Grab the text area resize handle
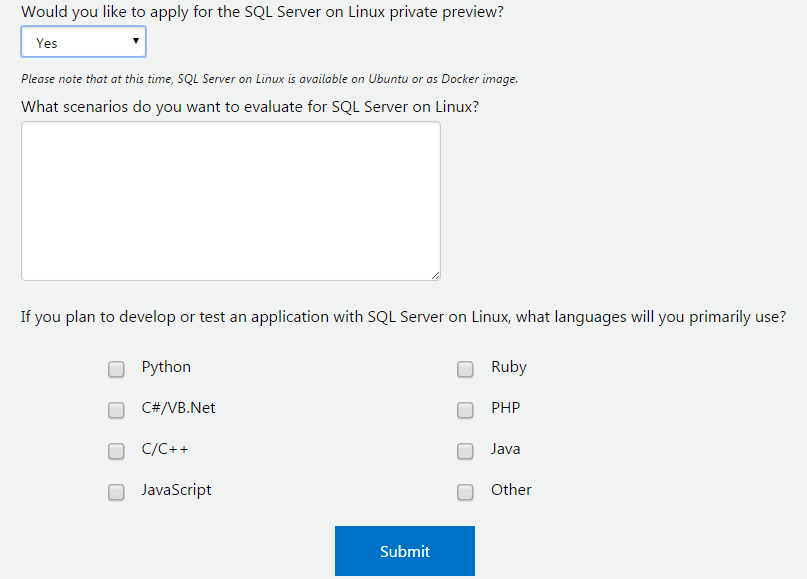Image resolution: width=807 pixels, height=579 pixels. pyautogui.click(x=436, y=275)
